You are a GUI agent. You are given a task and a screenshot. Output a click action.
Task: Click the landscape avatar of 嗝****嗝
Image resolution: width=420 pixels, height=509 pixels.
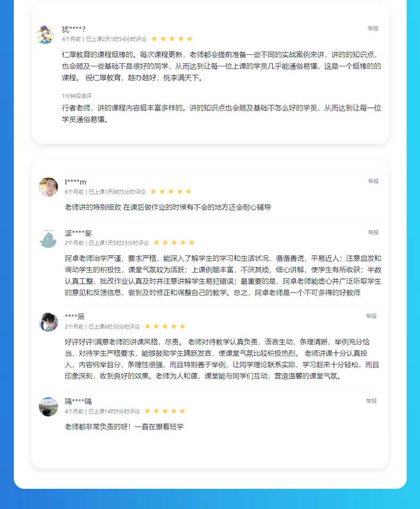(48, 407)
